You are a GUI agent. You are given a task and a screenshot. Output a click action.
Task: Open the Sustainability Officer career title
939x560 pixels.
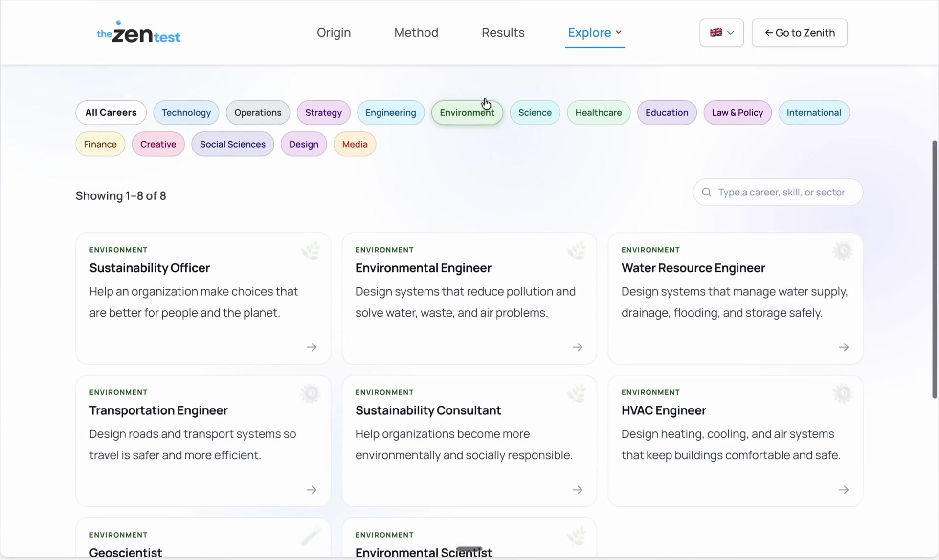coord(149,268)
